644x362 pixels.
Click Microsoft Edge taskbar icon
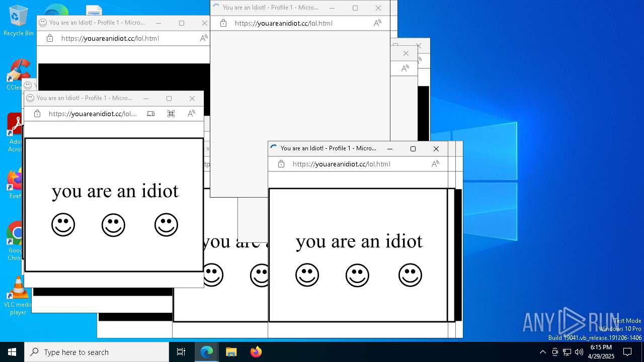pyautogui.click(x=207, y=352)
